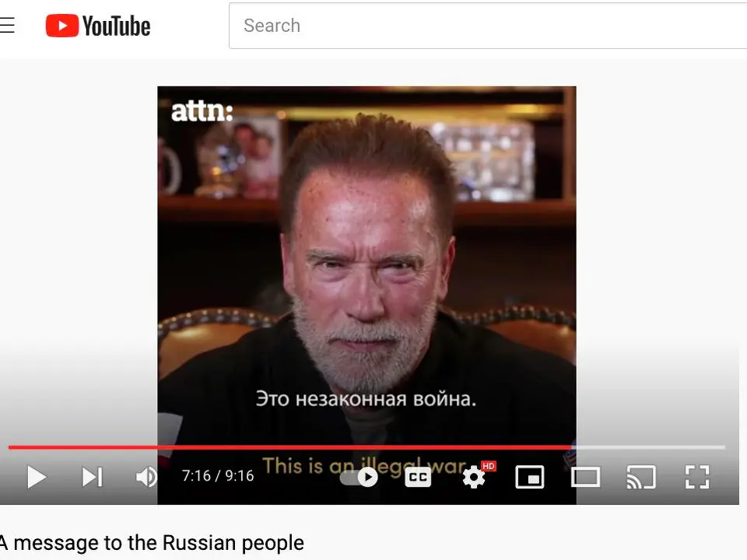Play the video

coord(37,477)
